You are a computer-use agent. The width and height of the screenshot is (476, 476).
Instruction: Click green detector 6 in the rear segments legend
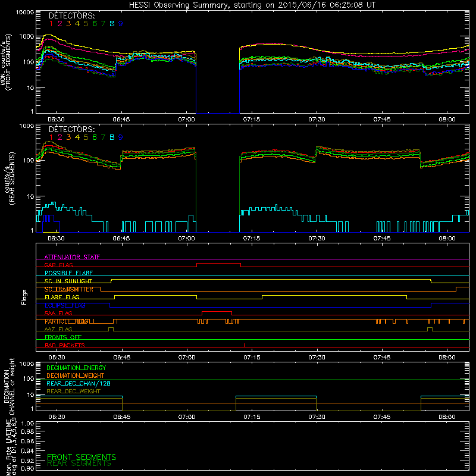(95, 137)
